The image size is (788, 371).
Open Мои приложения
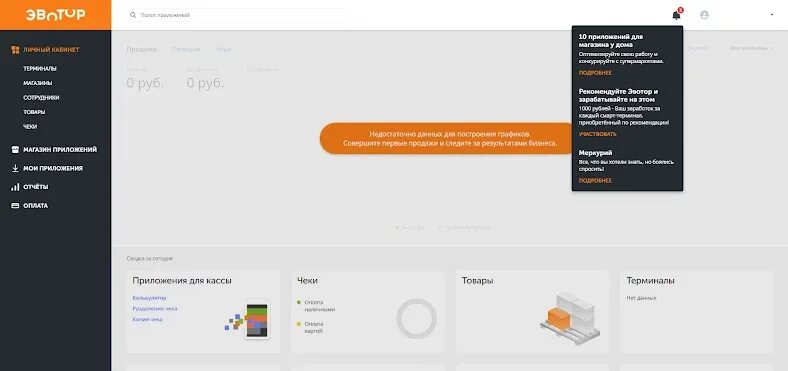53,168
